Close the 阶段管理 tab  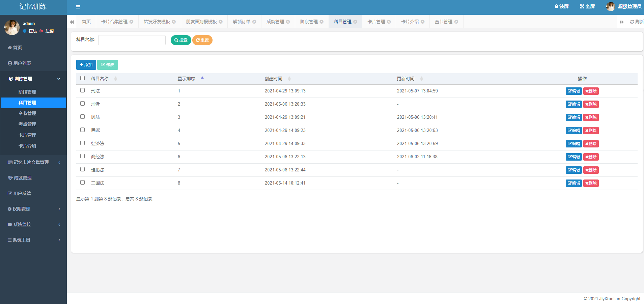pos(321,22)
